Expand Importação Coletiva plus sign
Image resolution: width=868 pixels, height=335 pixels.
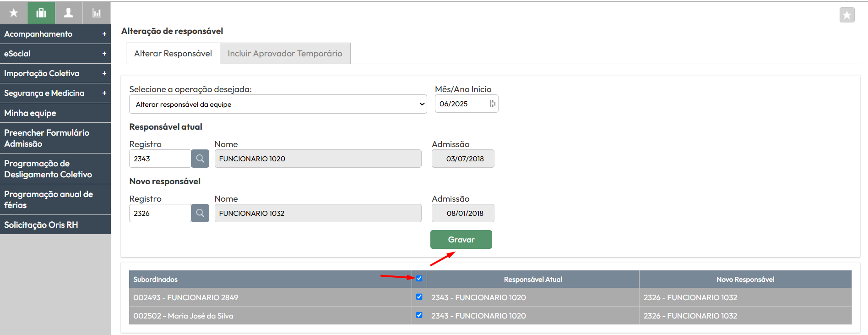click(x=104, y=73)
